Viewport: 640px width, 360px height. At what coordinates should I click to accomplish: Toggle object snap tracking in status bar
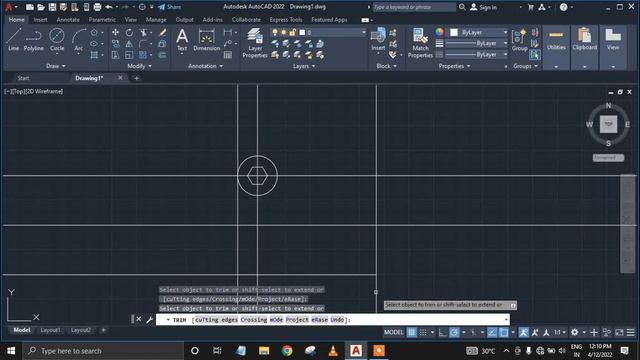(x=493, y=332)
